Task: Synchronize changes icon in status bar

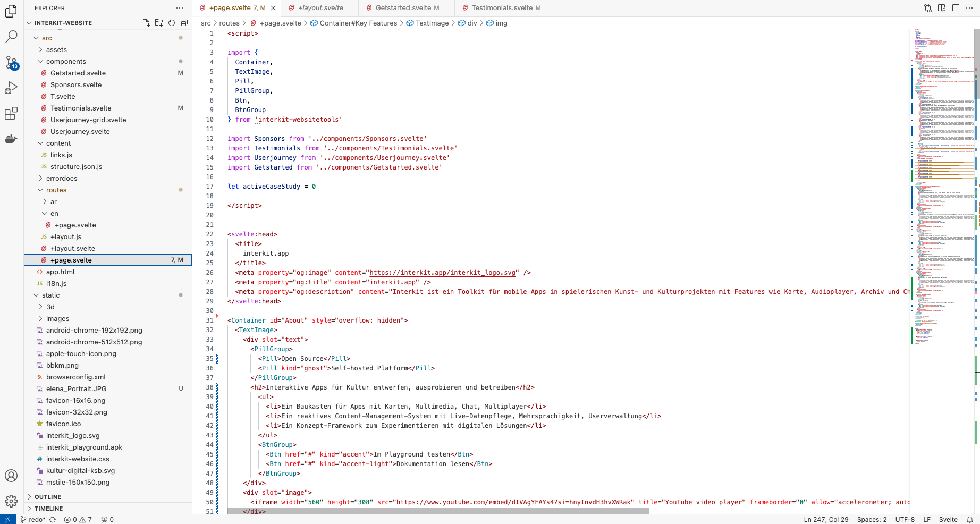Action: coord(53,519)
